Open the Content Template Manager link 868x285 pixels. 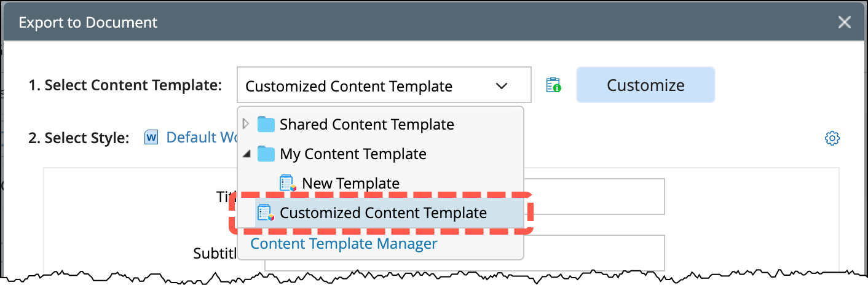344,244
